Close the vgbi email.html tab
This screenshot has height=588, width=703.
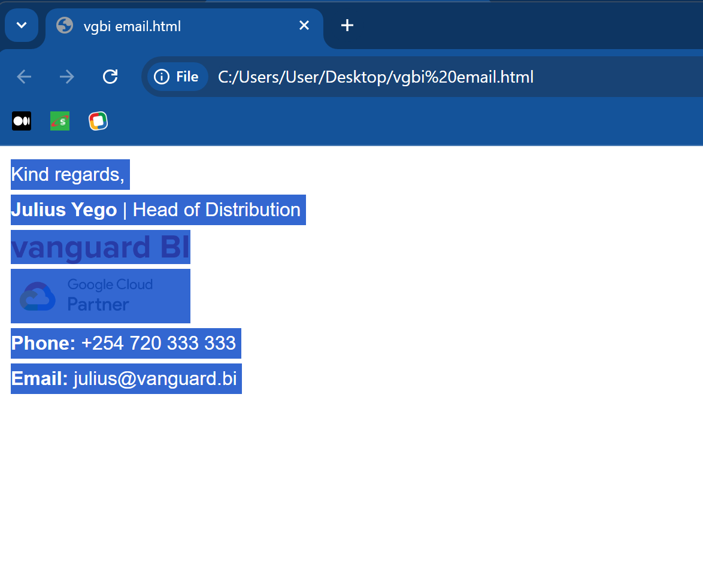coord(304,26)
